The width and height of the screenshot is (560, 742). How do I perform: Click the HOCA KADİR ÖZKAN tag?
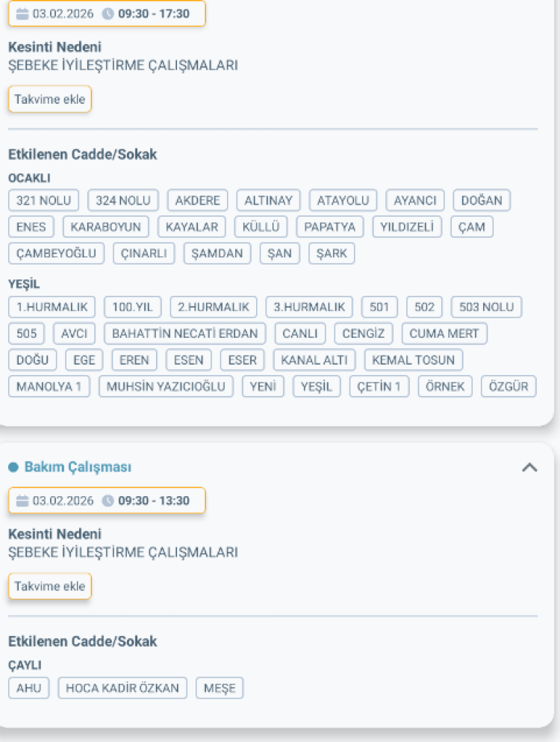[123, 688]
